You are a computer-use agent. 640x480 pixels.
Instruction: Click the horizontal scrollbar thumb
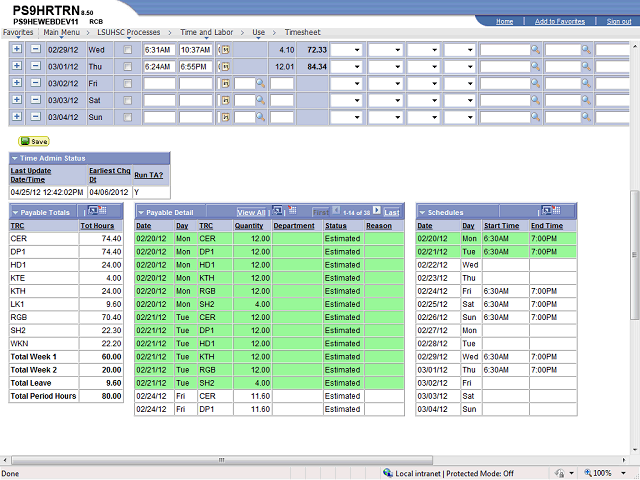(222, 460)
